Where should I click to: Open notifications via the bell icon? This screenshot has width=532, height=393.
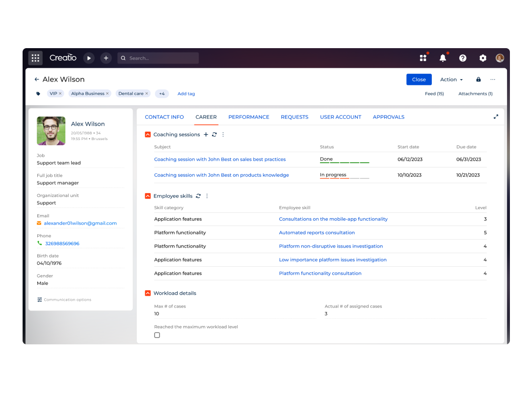442,57
